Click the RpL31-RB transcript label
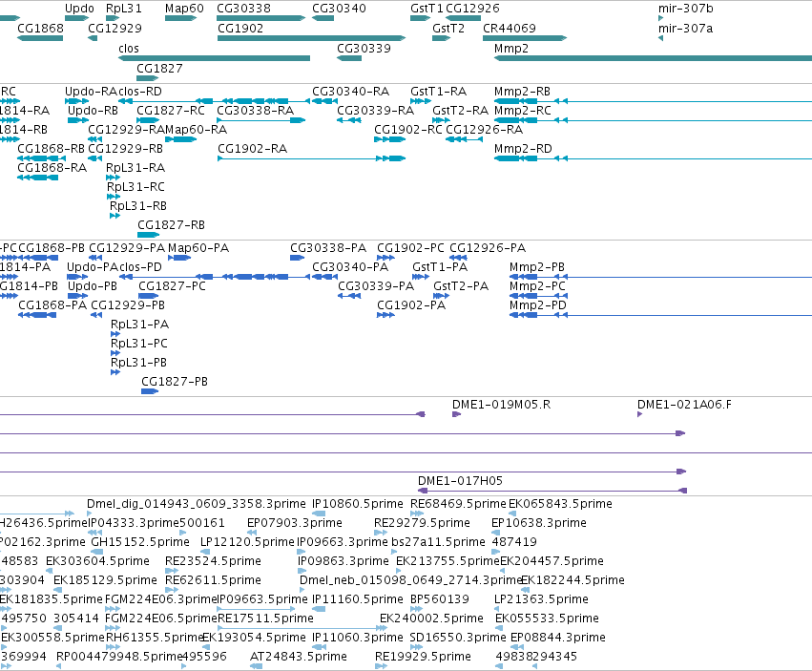Image resolution: width=812 pixels, height=671 pixels. [138, 206]
